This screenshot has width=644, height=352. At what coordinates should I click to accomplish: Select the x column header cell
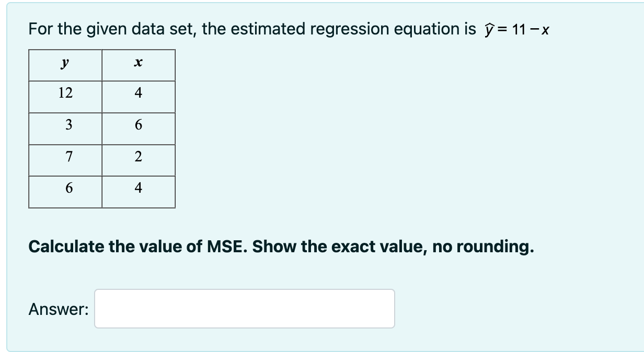[x=139, y=65]
